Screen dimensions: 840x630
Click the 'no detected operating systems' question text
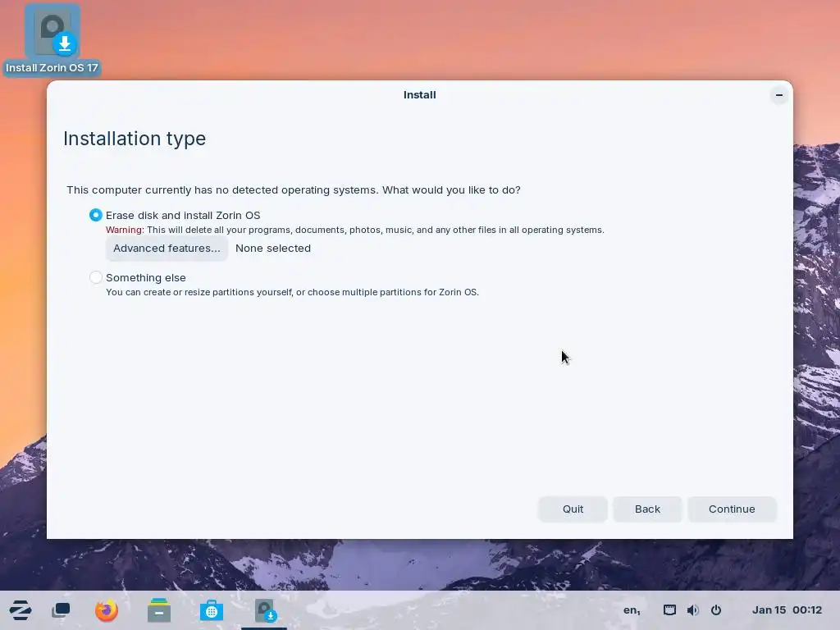pos(294,190)
